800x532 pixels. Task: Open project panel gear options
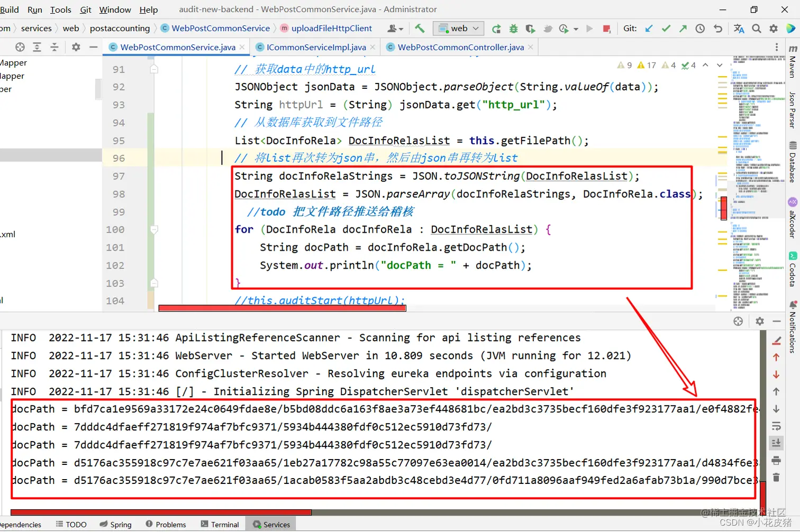click(x=76, y=47)
